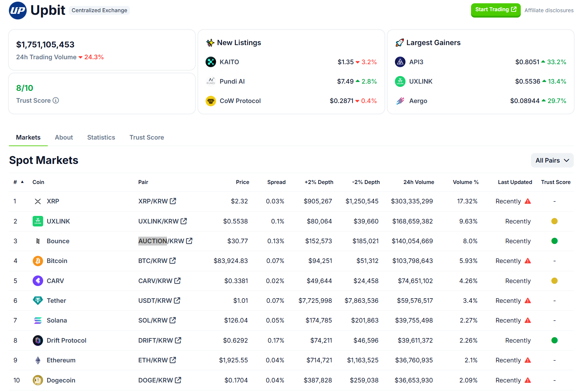Image resolution: width=583 pixels, height=392 pixels.
Task: Click the Drift Protocol coin name
Action: tap(66, 340)
